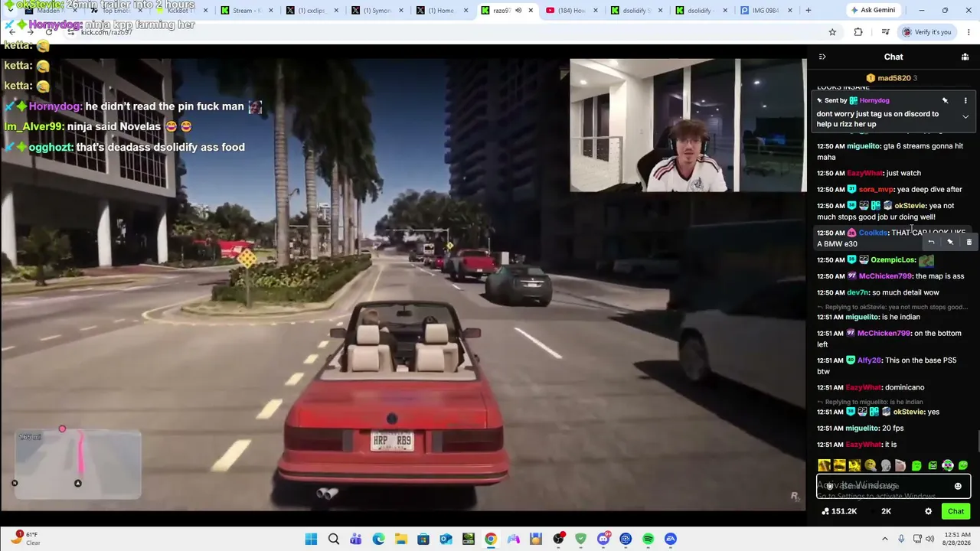Open miguelito's profile from the gta 6 message
Screen dimensions: 980x551
pos(863,146)
